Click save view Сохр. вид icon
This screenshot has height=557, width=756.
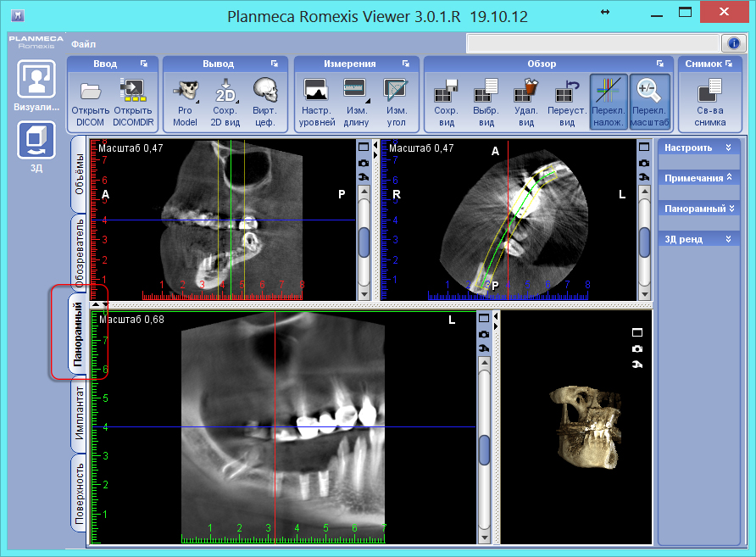click(447, 102)
